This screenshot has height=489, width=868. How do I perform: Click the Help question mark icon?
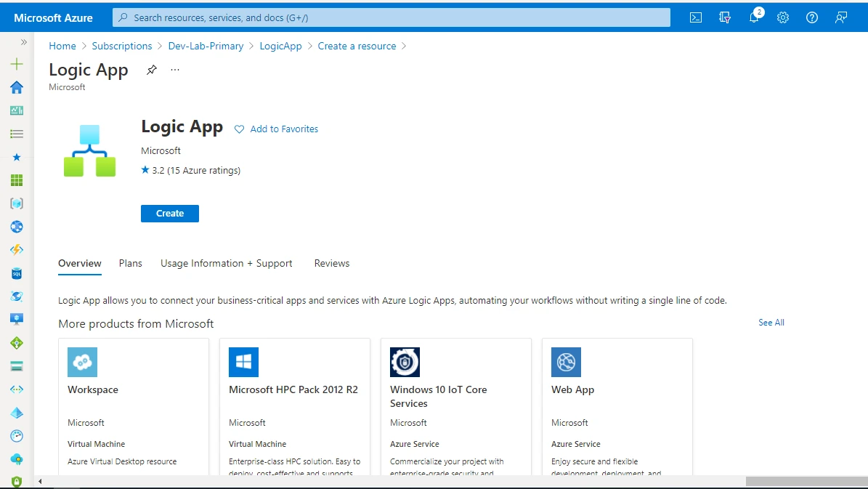pyautogui.click(x=811, y=17)
